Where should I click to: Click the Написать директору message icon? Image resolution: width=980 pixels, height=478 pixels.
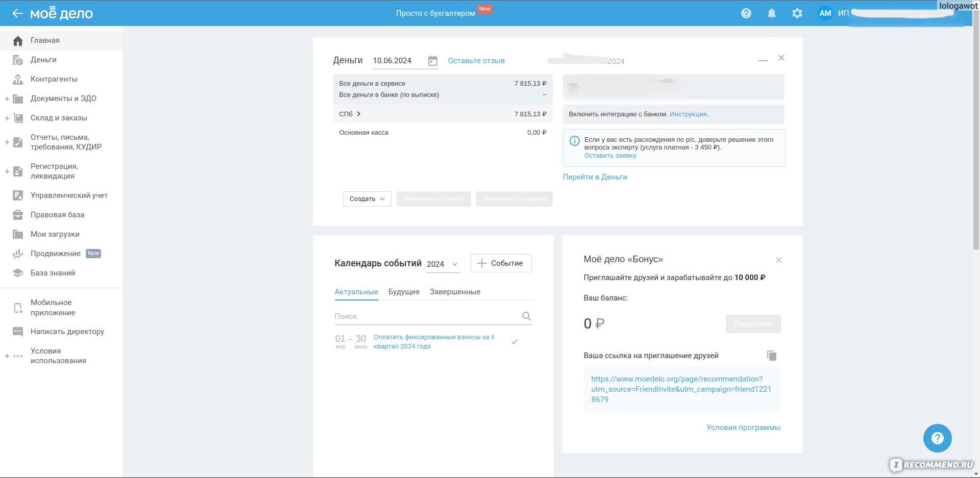click(18, 332)
